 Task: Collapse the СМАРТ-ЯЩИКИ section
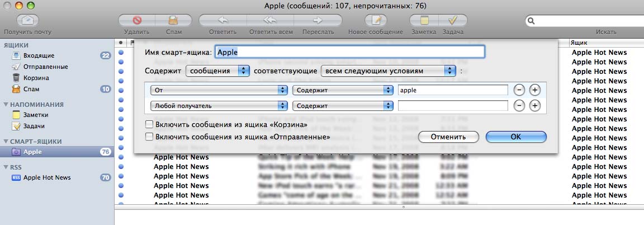tap(6, 142)
